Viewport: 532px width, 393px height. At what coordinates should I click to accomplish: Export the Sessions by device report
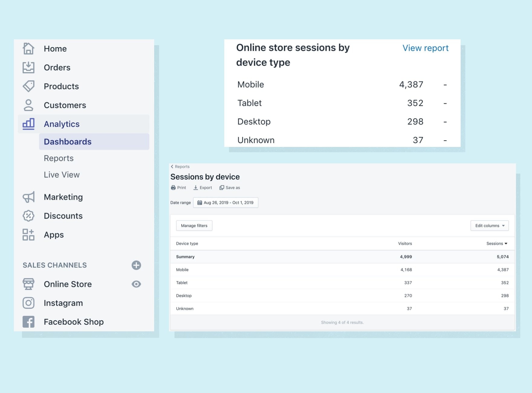tap(203, 188)
